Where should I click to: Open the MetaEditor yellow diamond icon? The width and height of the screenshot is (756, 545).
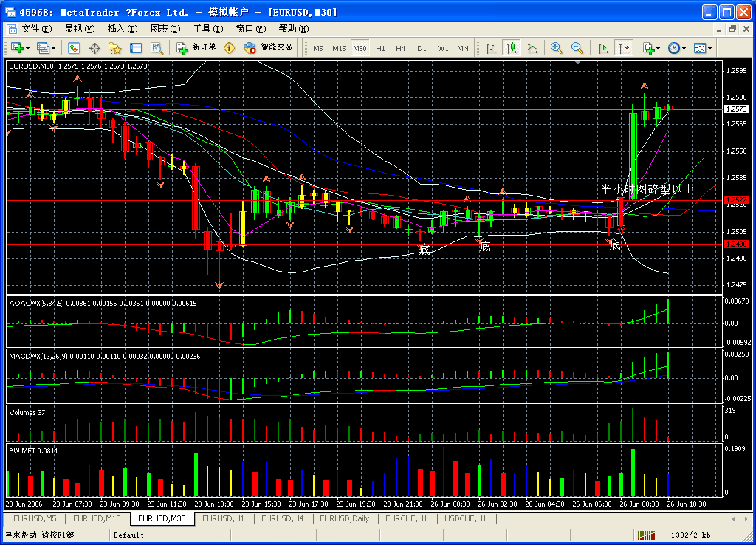coord(230,48)
